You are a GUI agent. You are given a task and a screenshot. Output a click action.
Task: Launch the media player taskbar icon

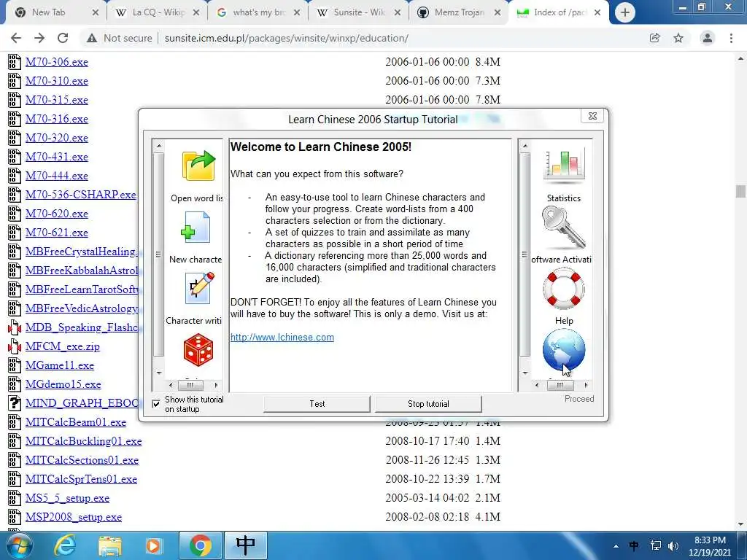click(153, 545)
